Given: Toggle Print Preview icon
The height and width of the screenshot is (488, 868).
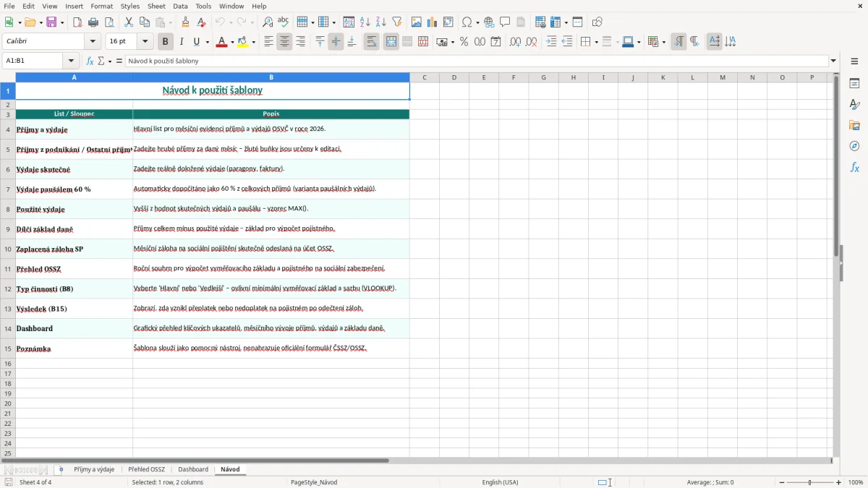Looking at the screenshot, I should 109,22.
